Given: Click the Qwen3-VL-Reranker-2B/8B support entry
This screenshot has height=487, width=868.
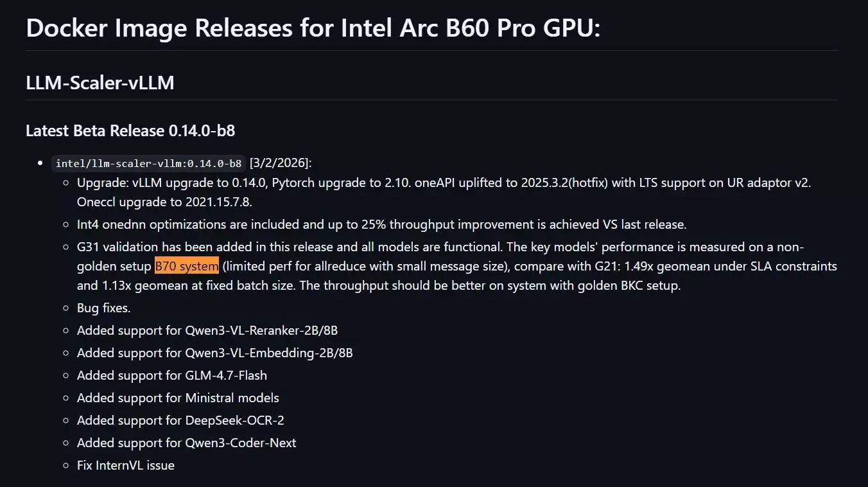Looking at the screenshot, I should (207, 330).
